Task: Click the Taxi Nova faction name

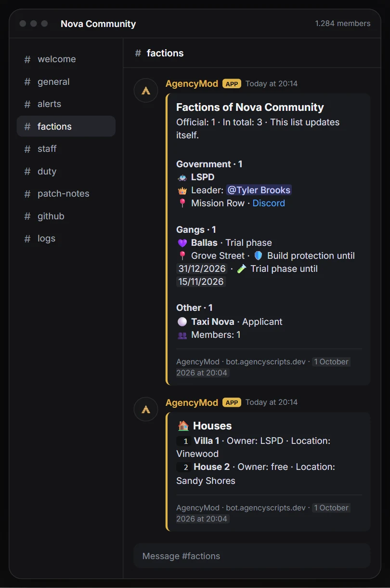Action: (213, 321)
